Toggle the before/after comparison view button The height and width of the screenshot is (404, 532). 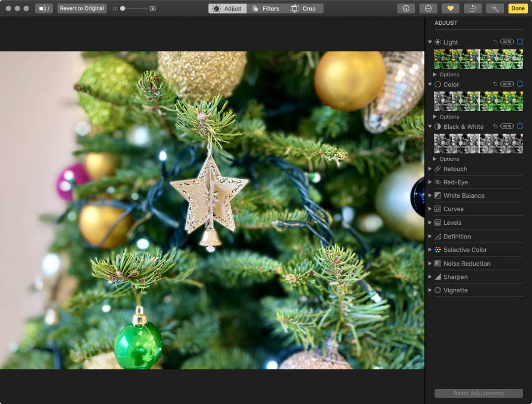[44, 8]
